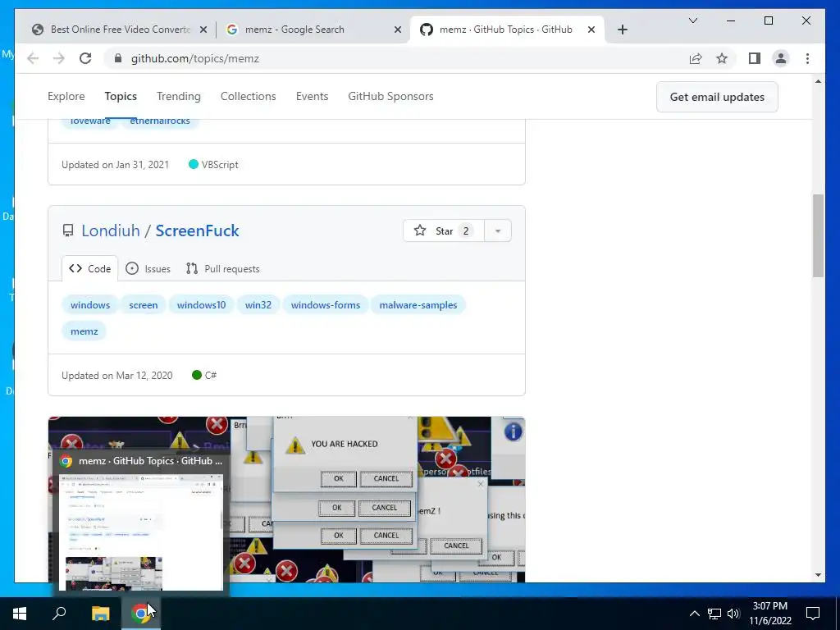840x630 pixels.
Task: Open the volume tray icon
Action: click(x=733, y=614)
